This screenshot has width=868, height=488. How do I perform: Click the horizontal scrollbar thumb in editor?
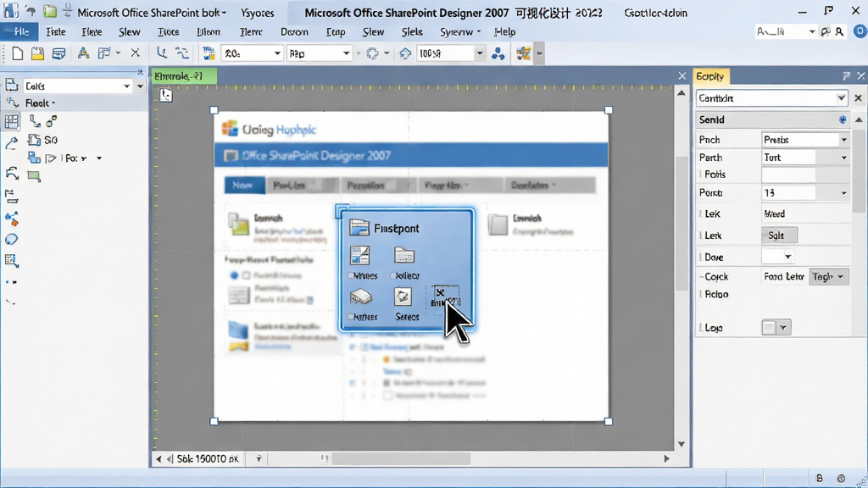tap(401, 458)
